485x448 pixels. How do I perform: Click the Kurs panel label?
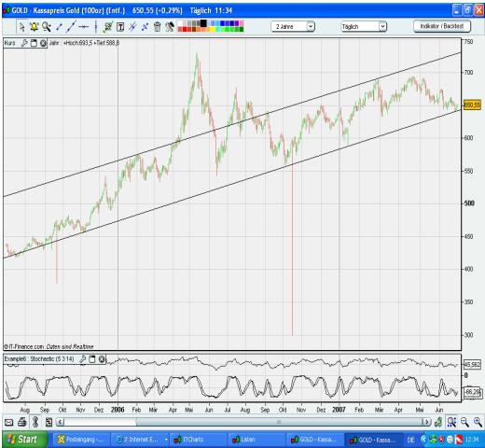[x=10, y=43]
